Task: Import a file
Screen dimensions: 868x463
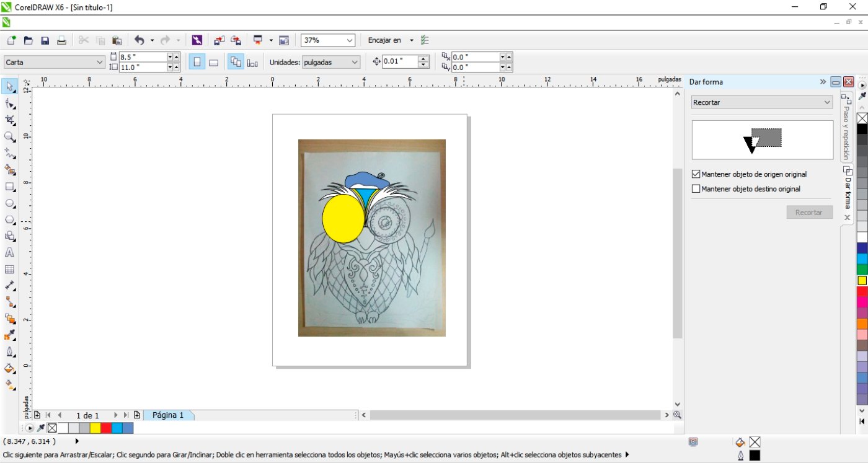Action: point(219,40)
